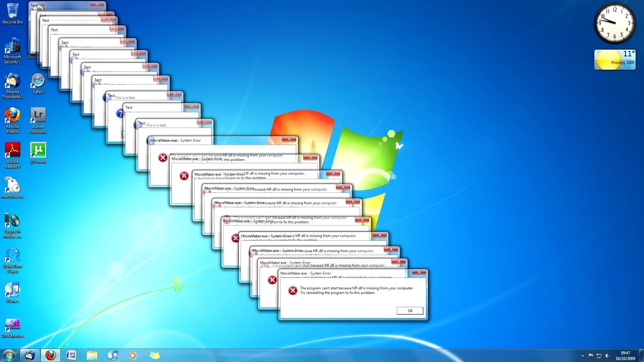Image resolution: width=644 pixels, height=362 pixels.
Task: Open iTunes desktop shortcut
Action: [13, 293]
